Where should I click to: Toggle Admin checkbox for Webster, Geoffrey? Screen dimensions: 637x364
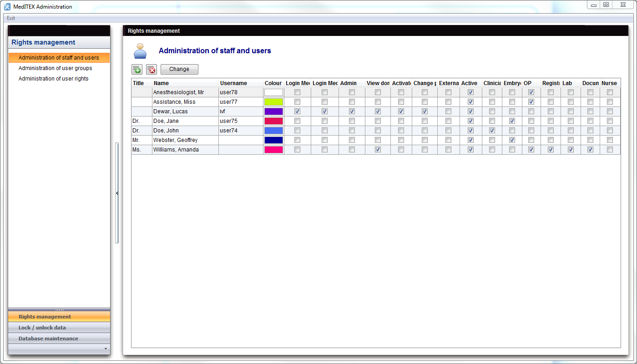coord(352,140)
